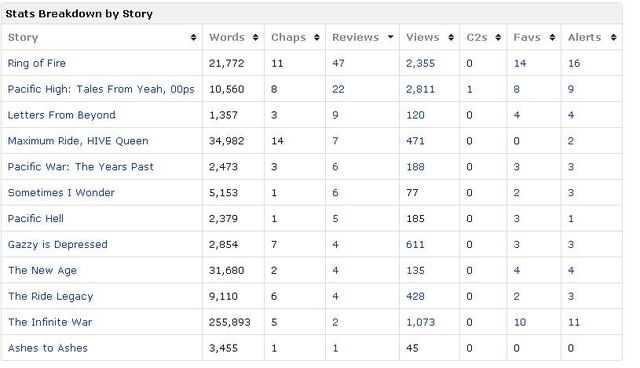Click 11 chapters for Ring of Fire

pyautogui.click(x=277, y=63)
